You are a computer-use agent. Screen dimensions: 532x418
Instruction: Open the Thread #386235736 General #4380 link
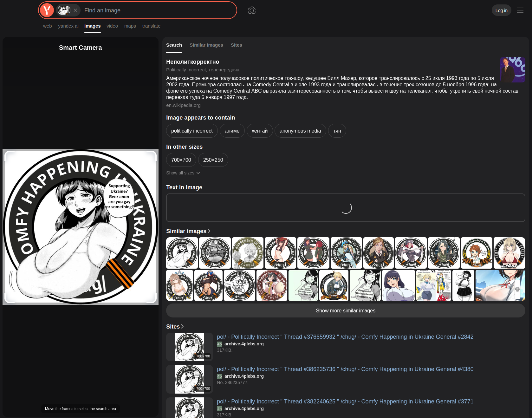click(x=345, y=369)
